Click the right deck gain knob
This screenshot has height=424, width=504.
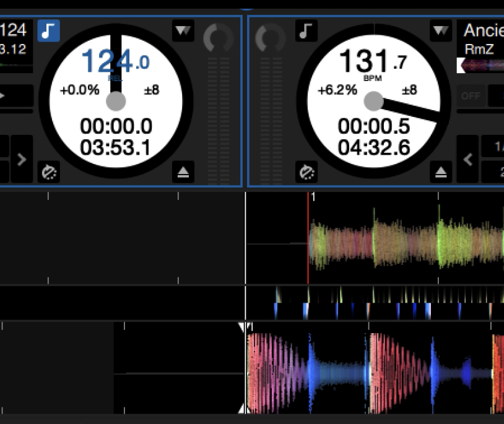click(271, 38)
